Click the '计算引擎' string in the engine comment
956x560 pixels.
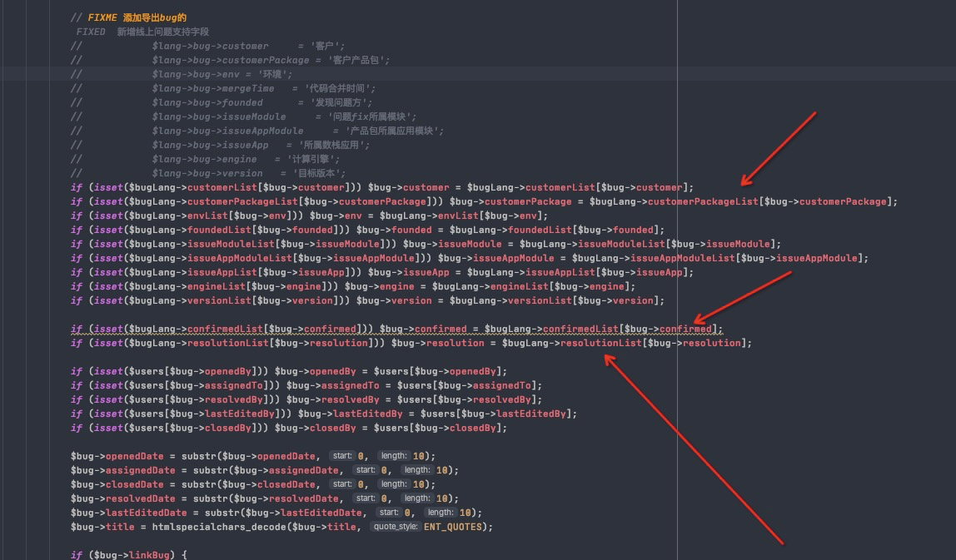313,159
